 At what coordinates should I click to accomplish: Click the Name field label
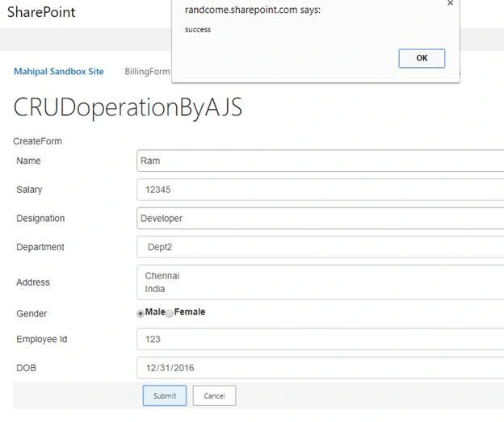point(28,161)
